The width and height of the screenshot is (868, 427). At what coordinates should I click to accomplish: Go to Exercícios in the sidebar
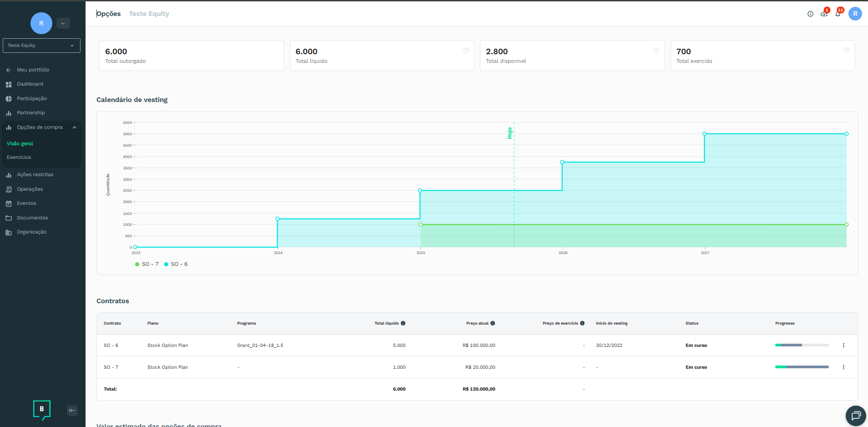pyautogui.click(x=19, y=157)
